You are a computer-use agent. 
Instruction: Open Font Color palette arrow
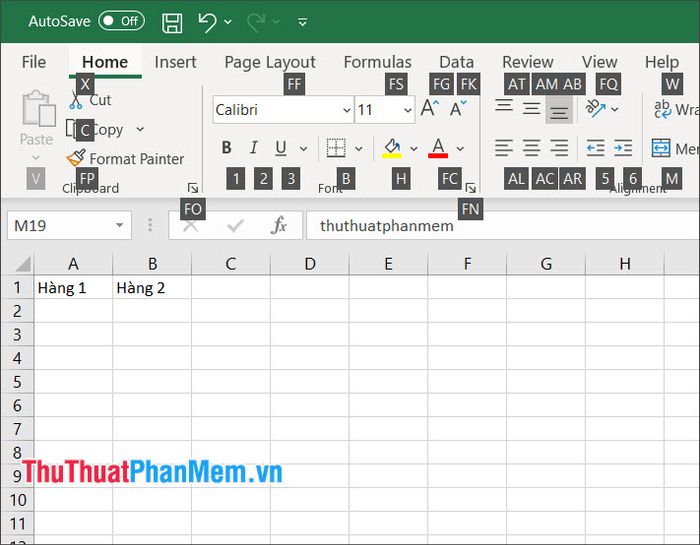pos(460,149)
